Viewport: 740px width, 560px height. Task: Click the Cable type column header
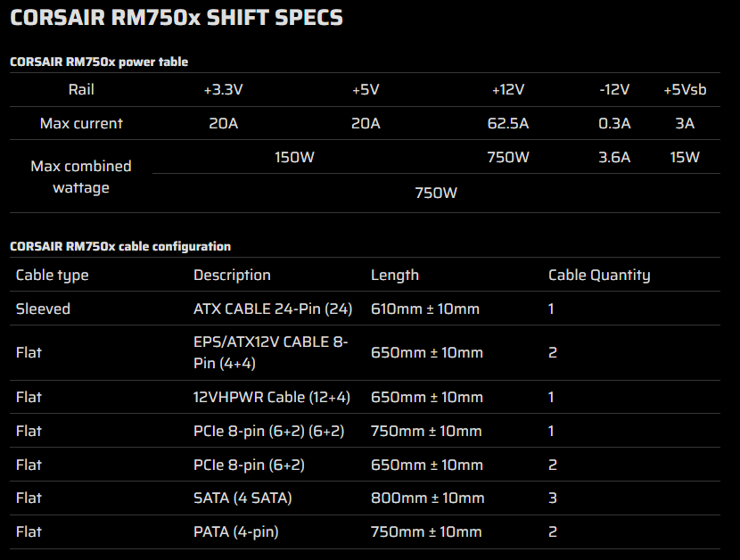tap(53, 275)
